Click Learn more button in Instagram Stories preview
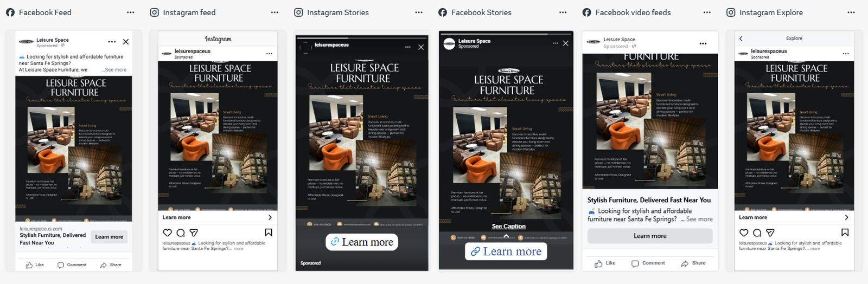 pos(362,242)
